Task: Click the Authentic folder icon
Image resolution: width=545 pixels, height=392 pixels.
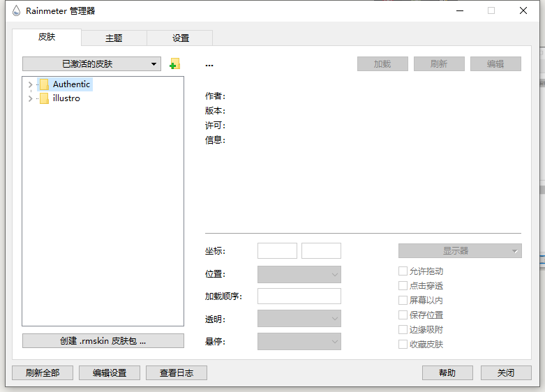Action: (44, 84)
